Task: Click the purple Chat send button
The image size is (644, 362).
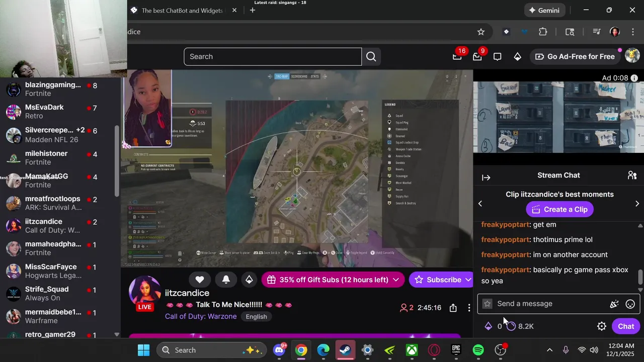Action: [x=626, y=326]
